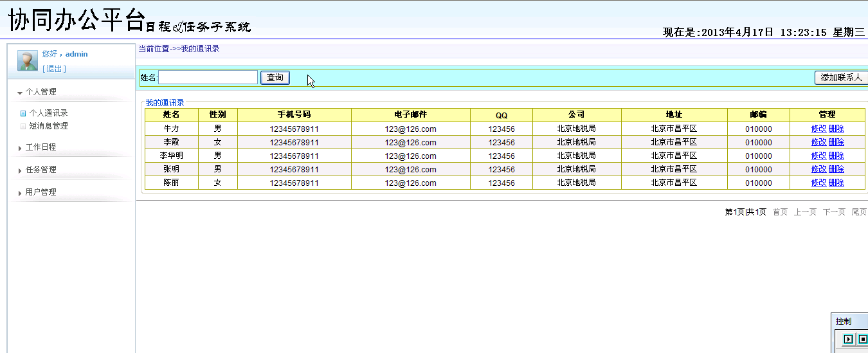Click the phone number in 李霞's row
The image size is (868, 353).
[x=294, y=142]
